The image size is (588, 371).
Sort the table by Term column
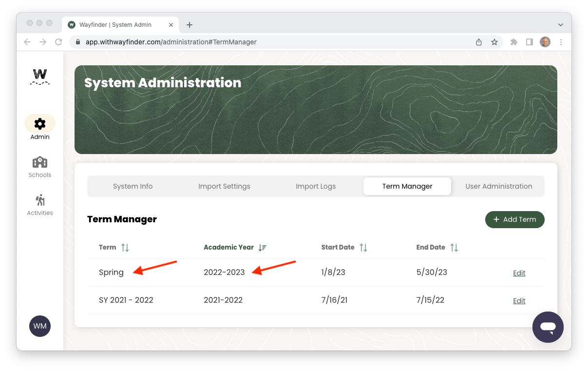pyautogui.click(x=125, y=247)
